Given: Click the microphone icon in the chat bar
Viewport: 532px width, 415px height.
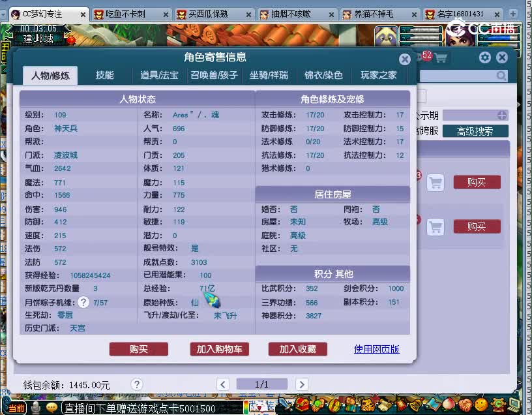Looking at the screenshot, I should 36,408.
